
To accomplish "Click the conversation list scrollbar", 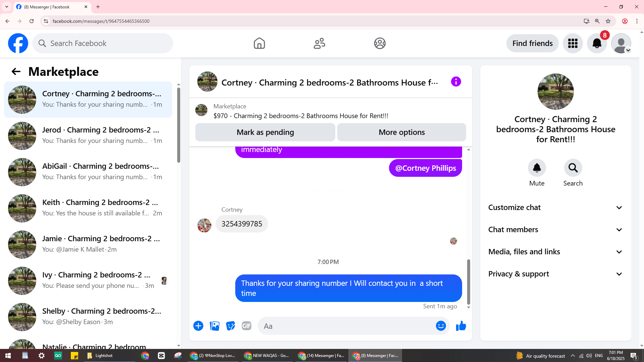I will point(179,125).
